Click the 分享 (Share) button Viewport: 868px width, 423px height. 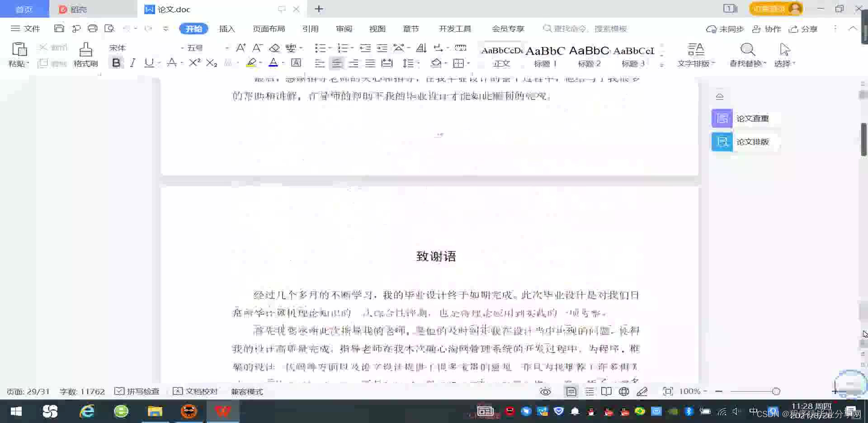click(x=803, y=29)
